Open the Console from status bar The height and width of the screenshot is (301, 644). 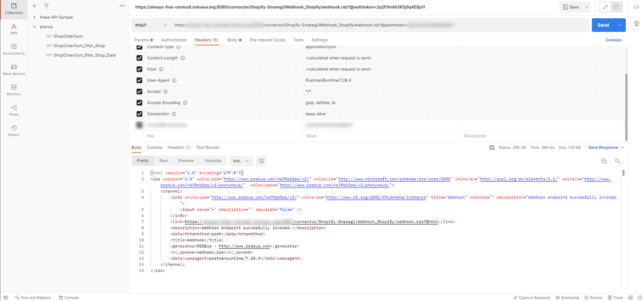69,297
